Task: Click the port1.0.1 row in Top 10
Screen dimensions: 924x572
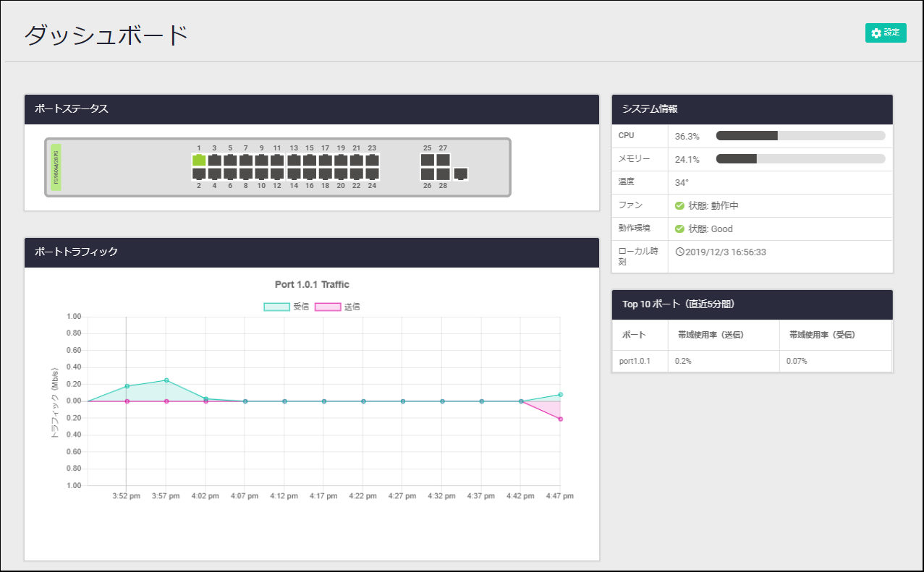Action: click(x=636, y=361)
